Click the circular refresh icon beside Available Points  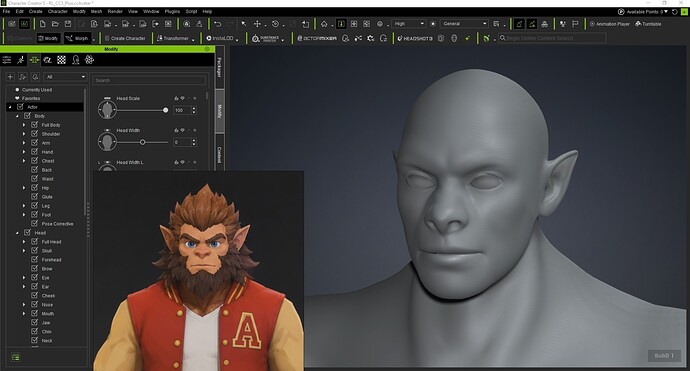[675, 12]
